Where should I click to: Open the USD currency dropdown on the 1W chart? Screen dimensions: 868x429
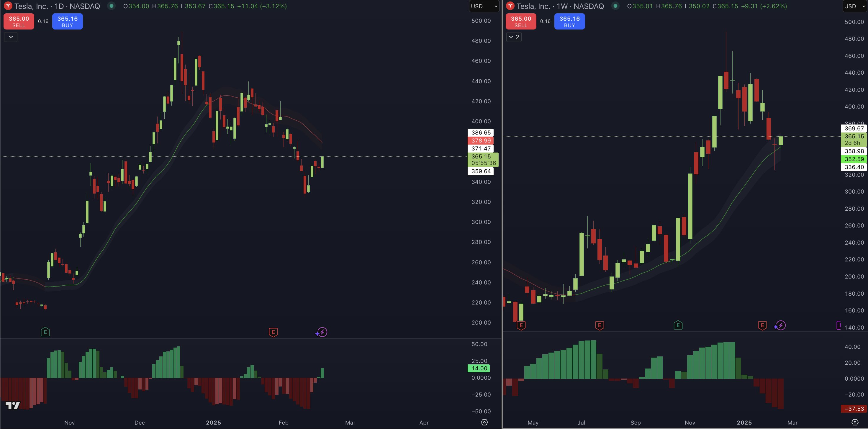tap(855, 6)
